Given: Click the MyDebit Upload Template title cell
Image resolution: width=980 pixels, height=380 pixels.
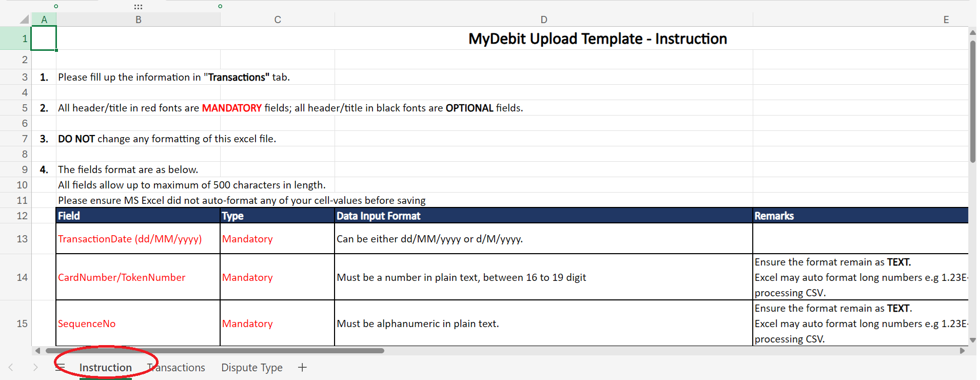Looking at the screenshot, I should [597, 39].
